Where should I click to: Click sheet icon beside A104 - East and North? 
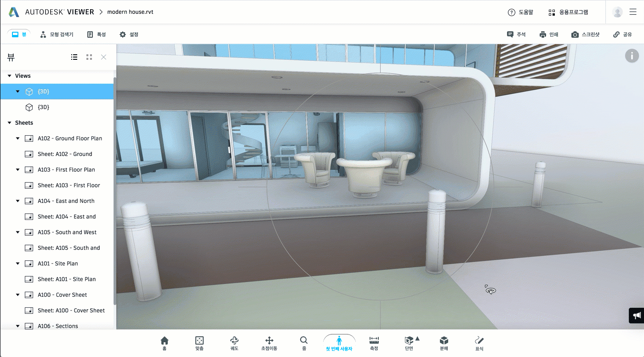pos(29,201)
